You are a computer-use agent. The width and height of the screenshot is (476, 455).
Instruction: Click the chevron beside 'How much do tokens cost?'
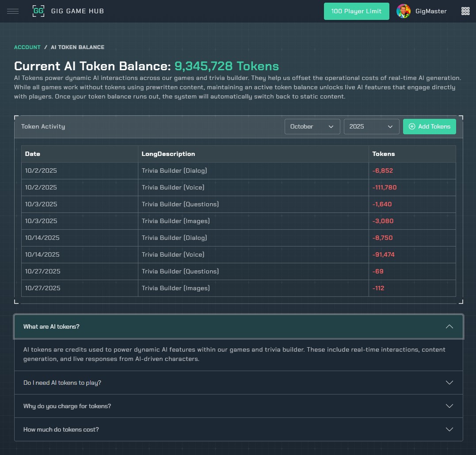pos(449,429)
